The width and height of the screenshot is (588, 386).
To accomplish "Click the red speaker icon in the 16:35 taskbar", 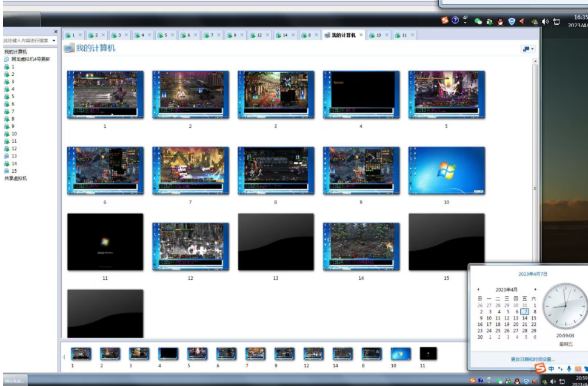I will pyautogui.click(x=522, y=21).
